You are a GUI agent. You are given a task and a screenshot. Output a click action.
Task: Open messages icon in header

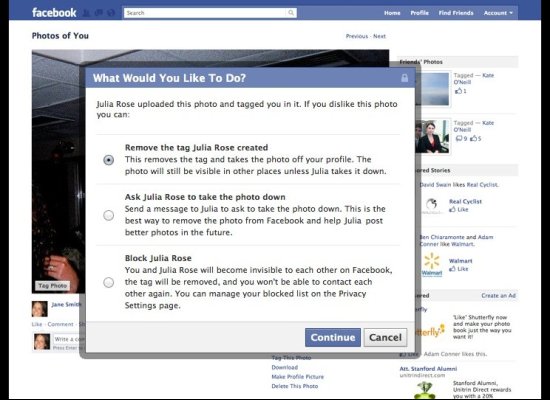(x=99, y=13)
